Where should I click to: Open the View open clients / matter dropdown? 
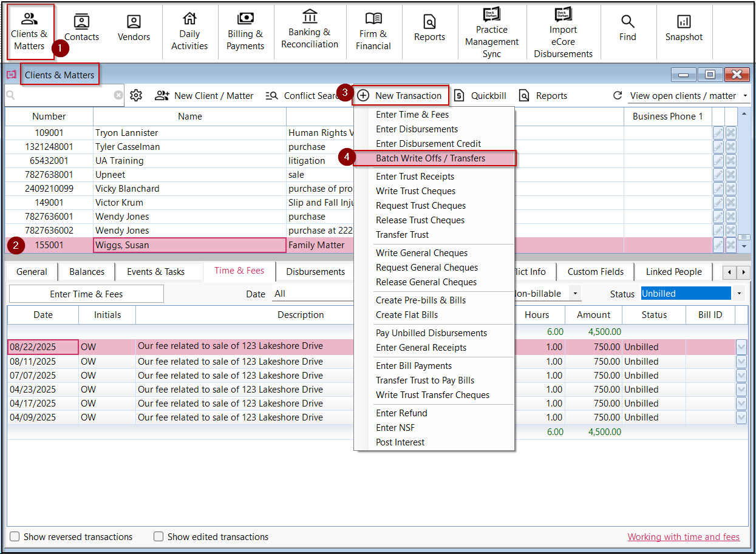(x=688, y=95)
